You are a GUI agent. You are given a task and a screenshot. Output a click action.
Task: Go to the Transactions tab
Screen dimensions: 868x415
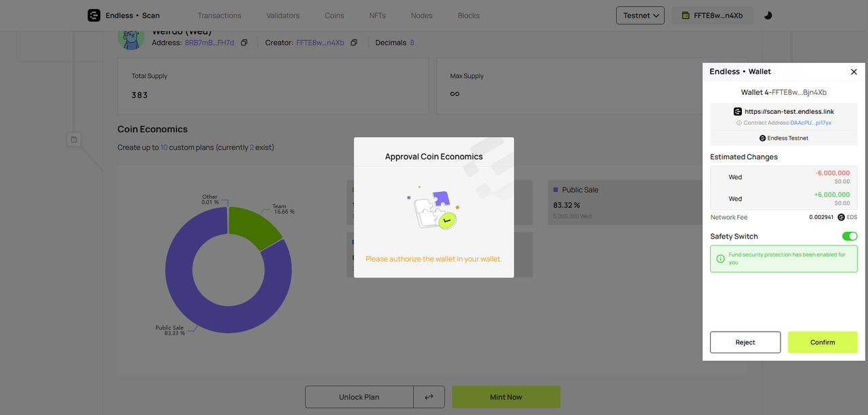click(x=219, y=16)
